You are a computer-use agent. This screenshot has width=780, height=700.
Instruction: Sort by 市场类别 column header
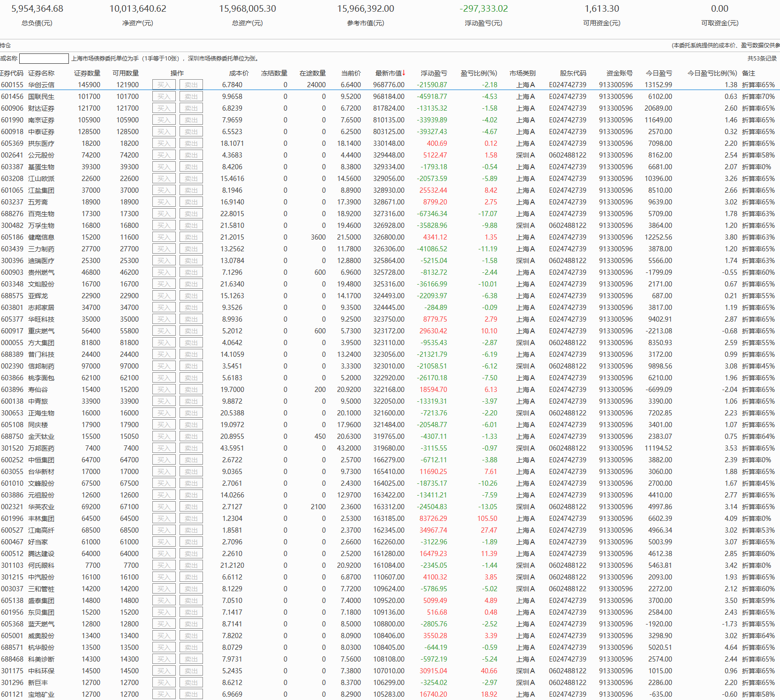[x=523, y=73]
